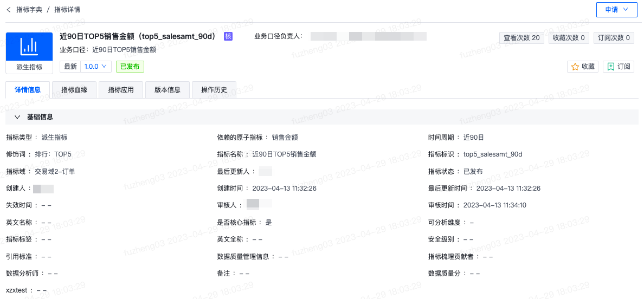Screen dimensions: 644x299
Task: Click the 指标梳理贡献者 field label
Action: [x=450, y=256]
